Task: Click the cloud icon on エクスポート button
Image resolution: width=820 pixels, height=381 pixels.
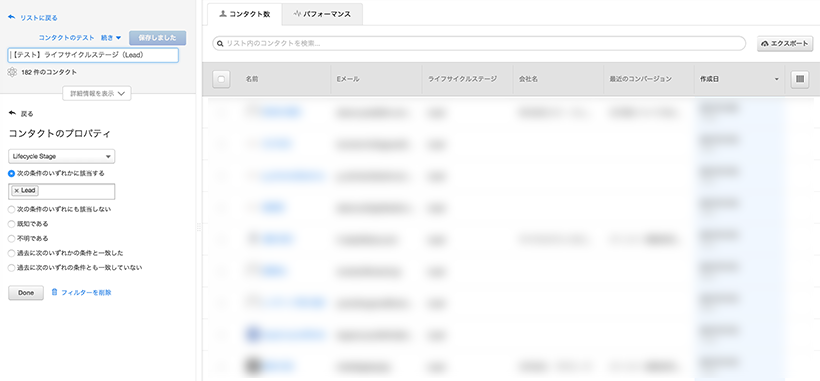Action: (x=765, y=44)
